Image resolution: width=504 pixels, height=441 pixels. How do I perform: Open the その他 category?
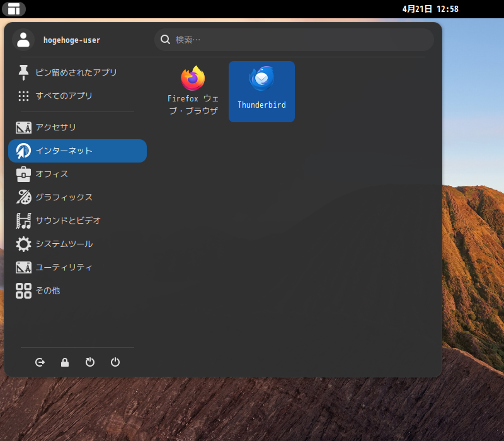pos(77,290)
